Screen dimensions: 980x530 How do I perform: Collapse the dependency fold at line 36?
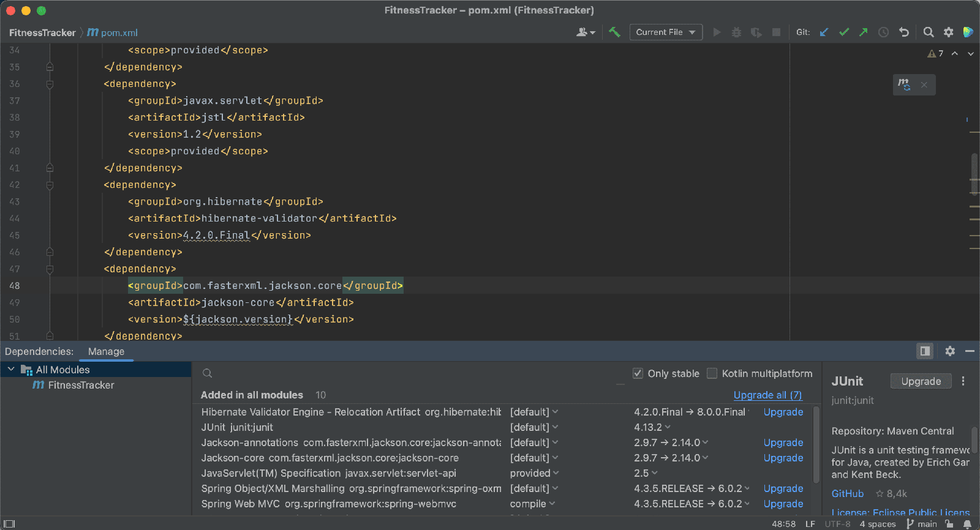coord(50,84)
